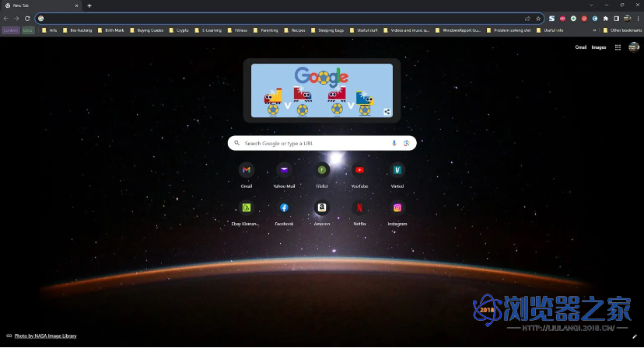
Task: Open the Videos and music bookmark folder
Action: pos(407,30)
